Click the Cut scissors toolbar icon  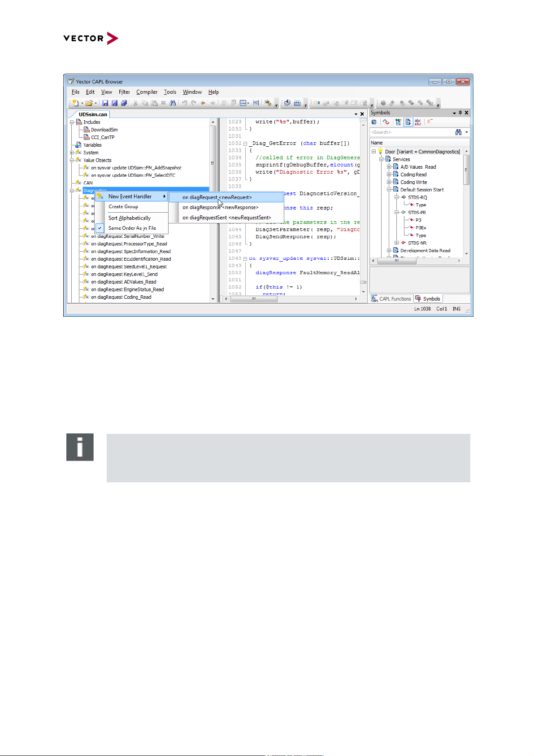click(135, 103)
